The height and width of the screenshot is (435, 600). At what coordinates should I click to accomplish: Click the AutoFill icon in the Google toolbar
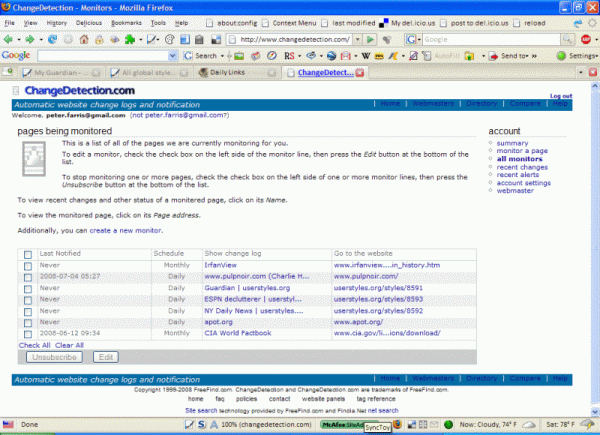[x=426, y=56]
